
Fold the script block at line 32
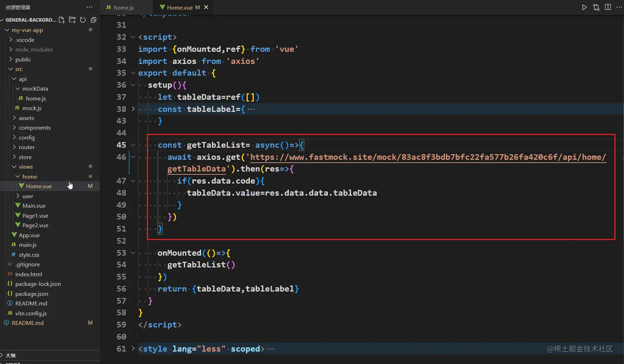point(133,37)
